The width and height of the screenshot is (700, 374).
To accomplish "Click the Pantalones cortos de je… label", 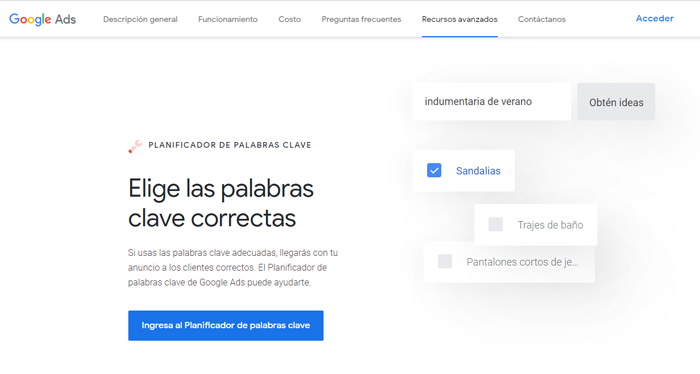I will tap(522, 262).
